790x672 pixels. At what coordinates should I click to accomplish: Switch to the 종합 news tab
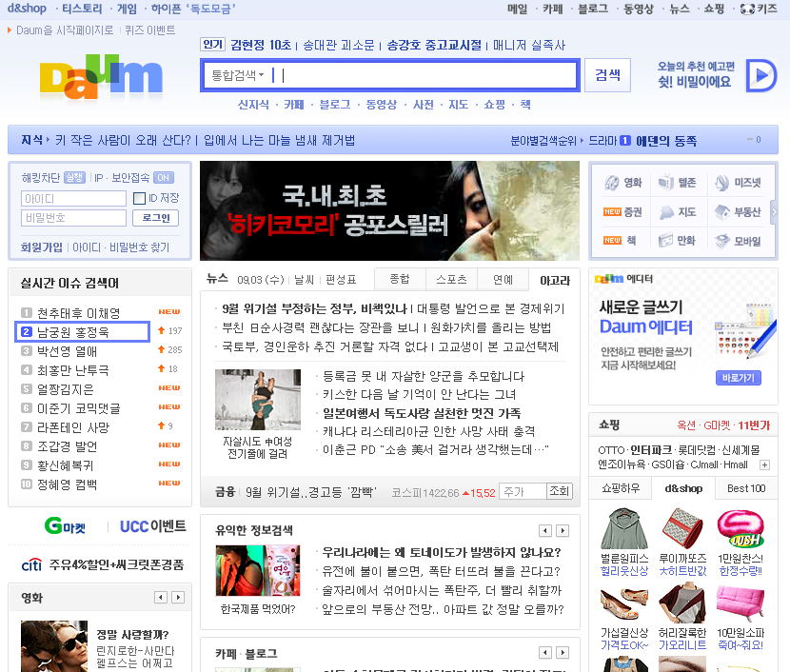(x=400, y=279)
